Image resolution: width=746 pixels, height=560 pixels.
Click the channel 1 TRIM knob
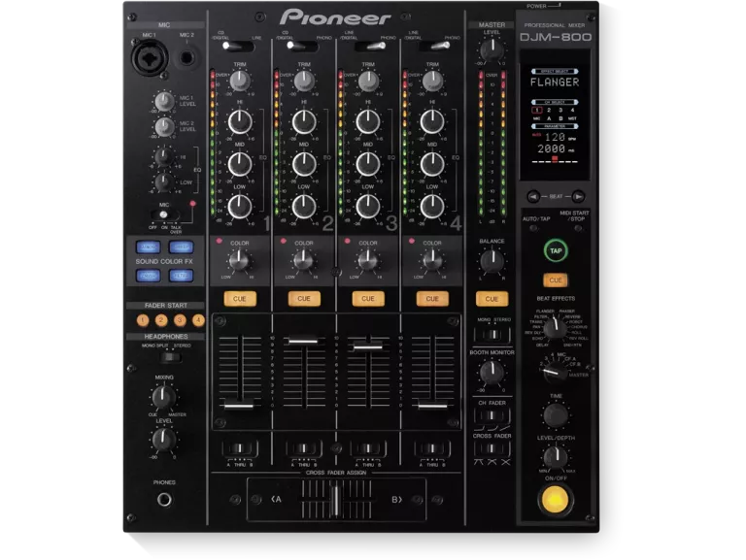click(240, 81)
